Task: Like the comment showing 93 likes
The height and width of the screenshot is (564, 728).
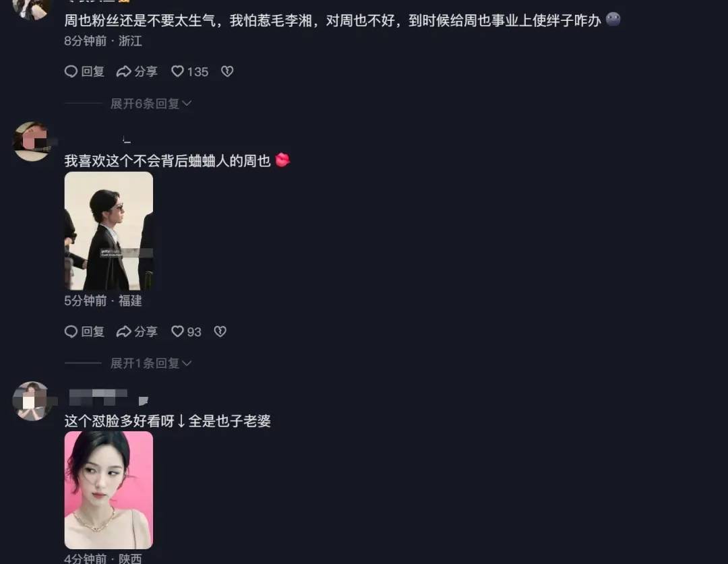Action: (x=186, y=332)
